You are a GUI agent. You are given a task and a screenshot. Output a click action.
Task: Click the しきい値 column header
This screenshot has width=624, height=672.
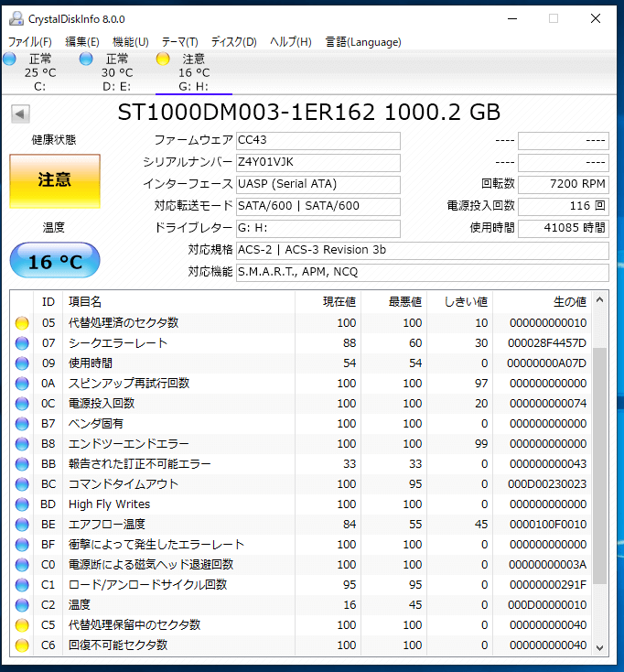pyautogui.click(x=460, y=302)
